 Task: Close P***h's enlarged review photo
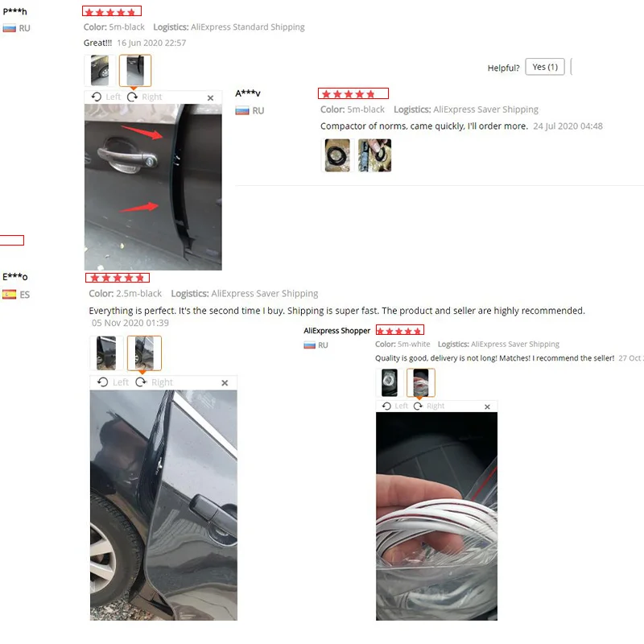tap(210, 97)
